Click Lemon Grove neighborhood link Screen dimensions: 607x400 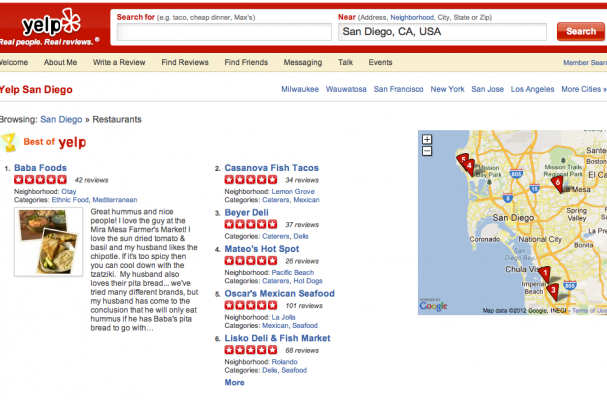tap(293, 191)
